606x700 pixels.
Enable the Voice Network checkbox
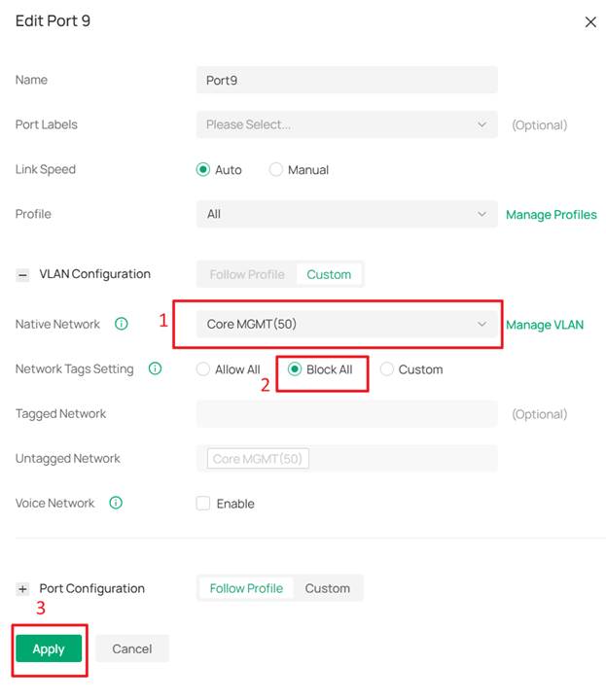click(202, 504)
